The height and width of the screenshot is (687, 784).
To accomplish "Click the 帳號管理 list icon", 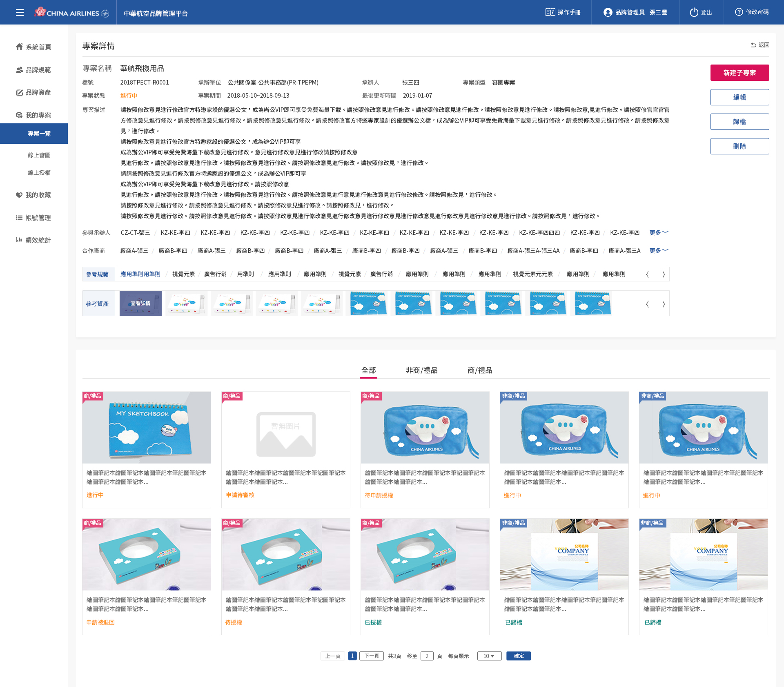I will [19, 218].
